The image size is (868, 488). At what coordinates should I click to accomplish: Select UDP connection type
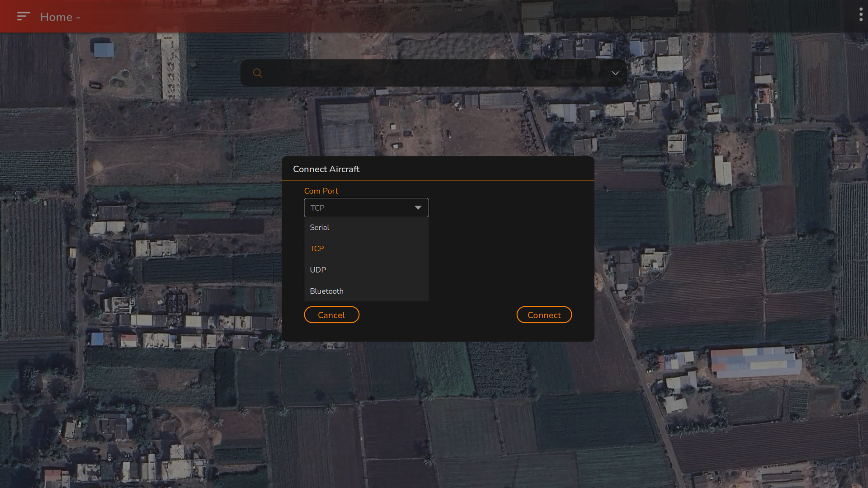pyautogui.click(x=318, y=270)
